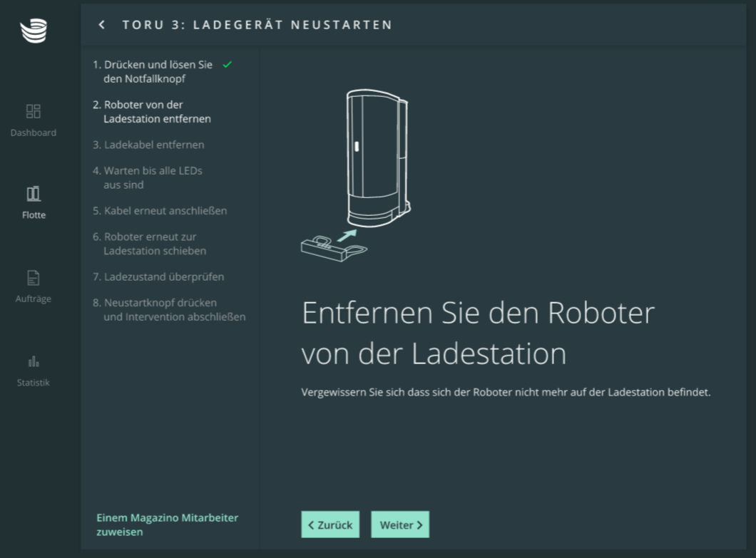
Task: Select the Flotte icon in sidebar
Action: pos(34,194)
